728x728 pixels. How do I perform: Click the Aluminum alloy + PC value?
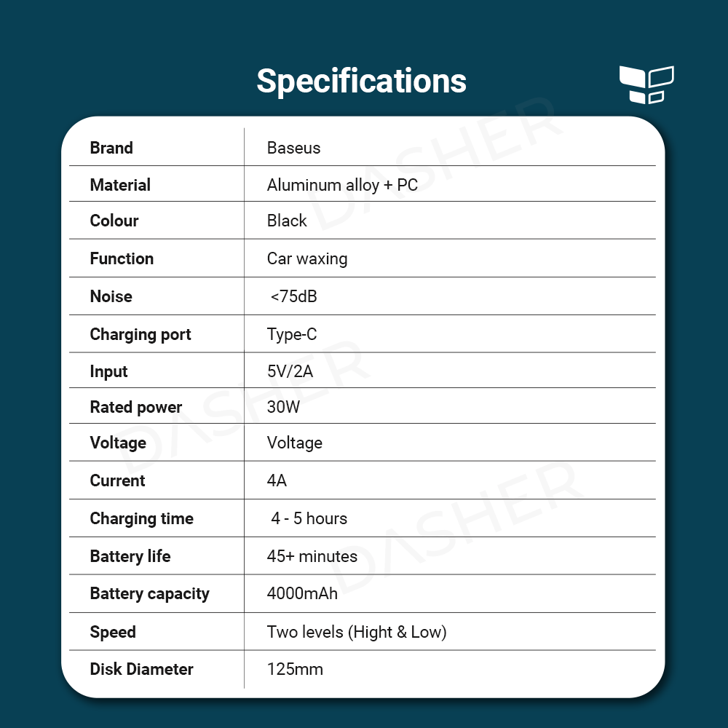[342, 185]
